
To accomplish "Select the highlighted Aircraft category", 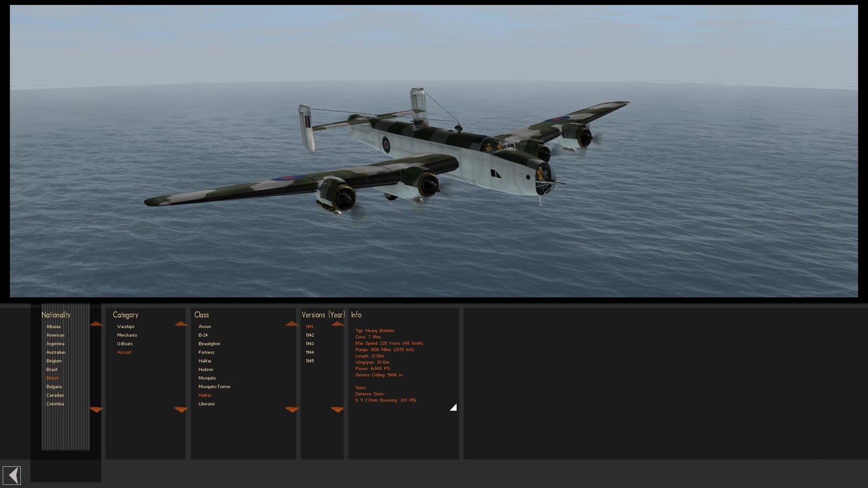I will coord(124,352).
